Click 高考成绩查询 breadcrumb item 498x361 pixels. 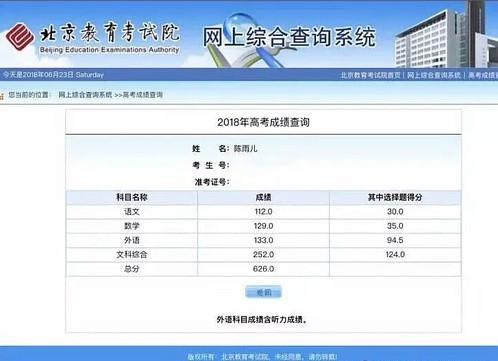click(x=143, y=95)
